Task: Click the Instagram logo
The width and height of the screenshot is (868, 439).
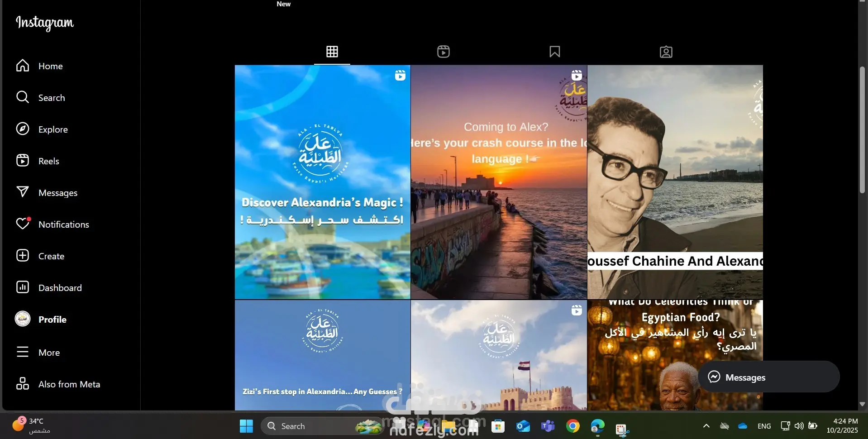Action: pyautogui.click(x=45, y=23)
